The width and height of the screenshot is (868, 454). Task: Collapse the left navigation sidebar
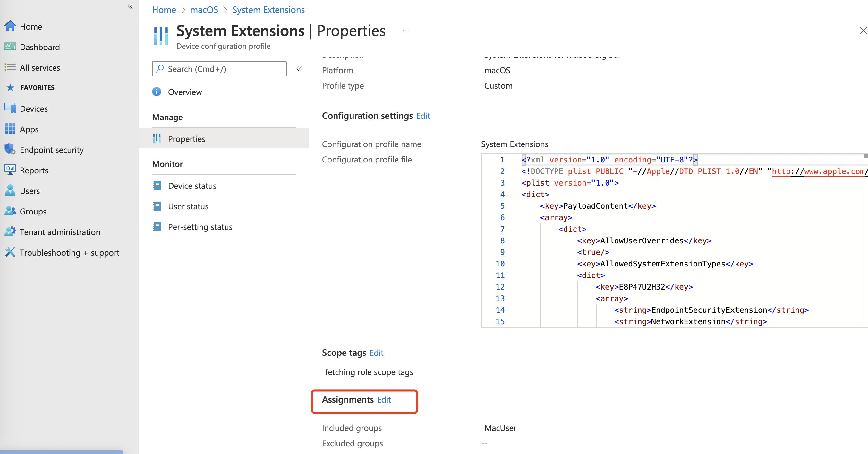pyautogui.click(x=130, y=7)
